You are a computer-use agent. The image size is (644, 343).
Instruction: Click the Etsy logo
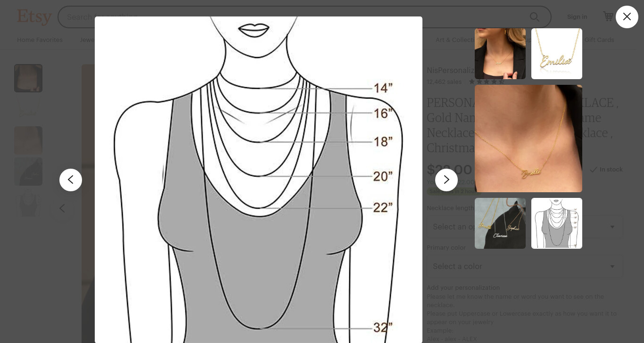click(34, 17)
